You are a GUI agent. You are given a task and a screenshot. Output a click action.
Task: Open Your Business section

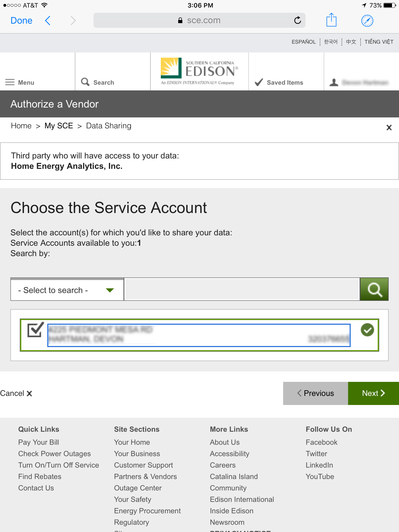pyautogui.click(x=137, y=454)
